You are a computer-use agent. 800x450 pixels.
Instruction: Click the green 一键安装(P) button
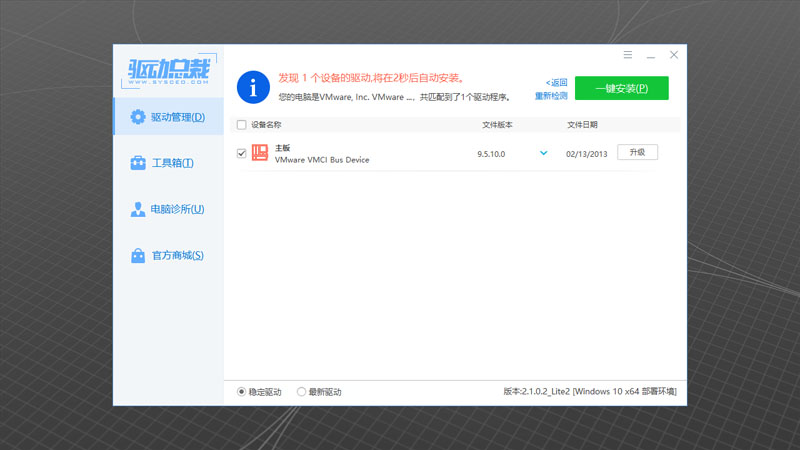coord(621,88)
